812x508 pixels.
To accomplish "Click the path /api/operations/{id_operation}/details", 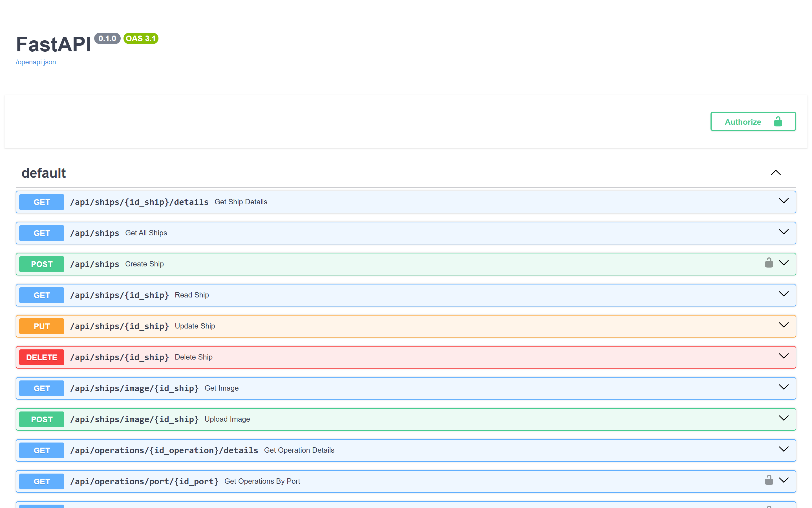I will 164,450.
